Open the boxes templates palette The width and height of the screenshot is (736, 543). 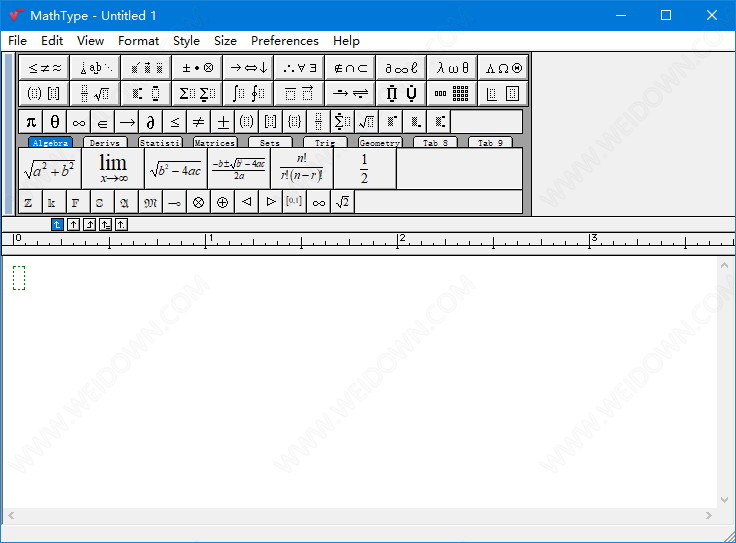coord(503,93)
